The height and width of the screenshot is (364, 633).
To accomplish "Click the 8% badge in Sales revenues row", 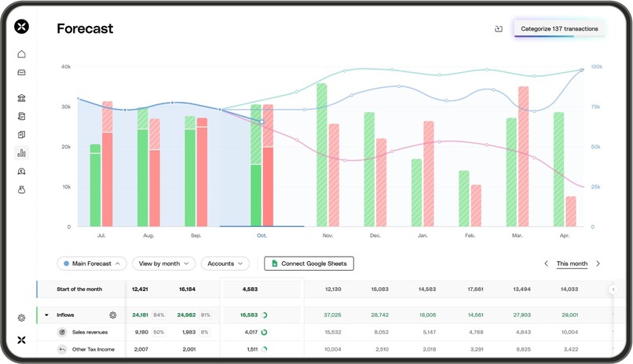I will coord(204,333).
